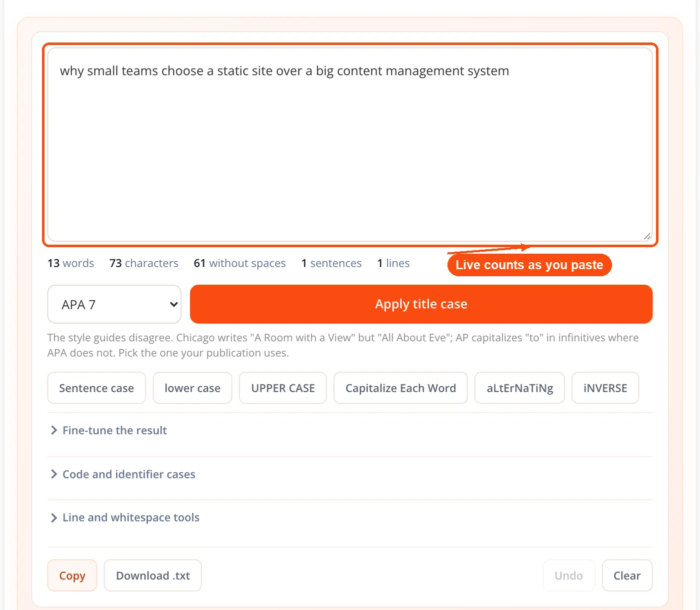
Task: Click the "13 words" count
Action: (70, 263)
